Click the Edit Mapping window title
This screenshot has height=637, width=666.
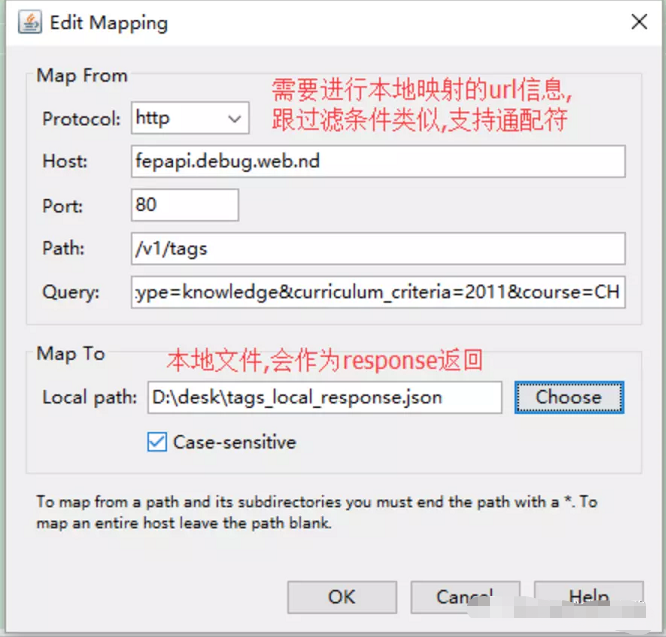[109, 23]
